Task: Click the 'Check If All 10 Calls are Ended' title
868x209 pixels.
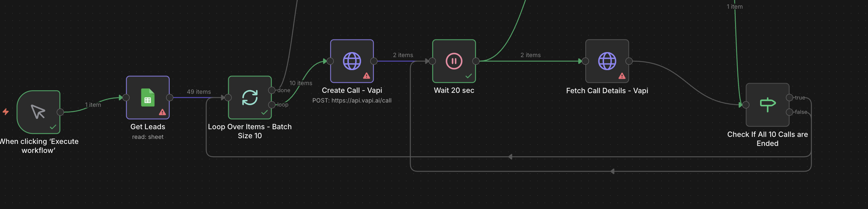Action: click(x=767, y=139)
